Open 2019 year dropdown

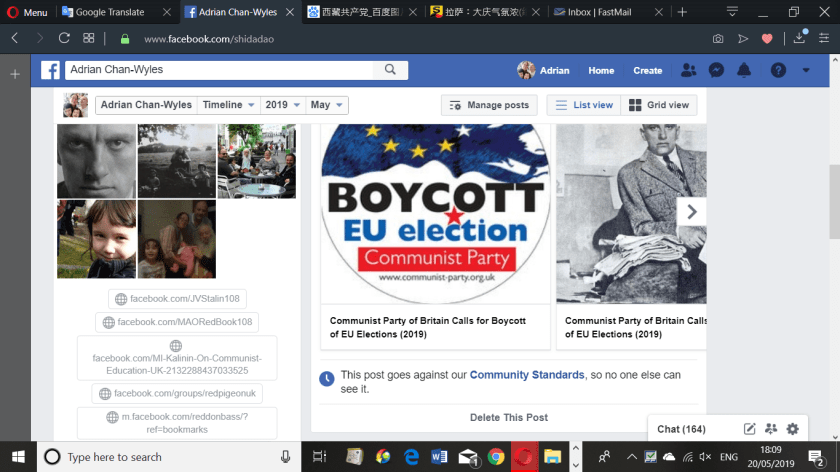[x=282, y=105]
